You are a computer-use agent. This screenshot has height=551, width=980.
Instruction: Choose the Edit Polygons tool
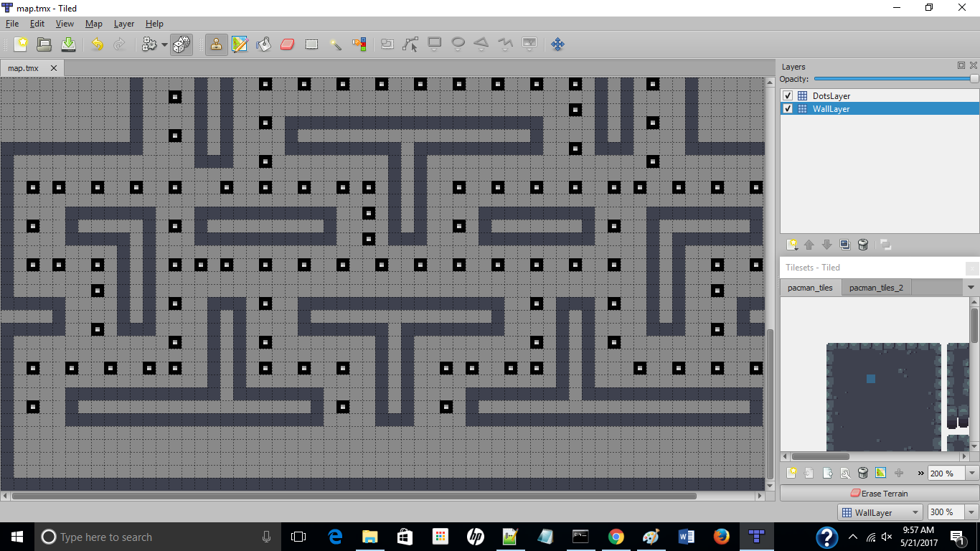(410, 44)
